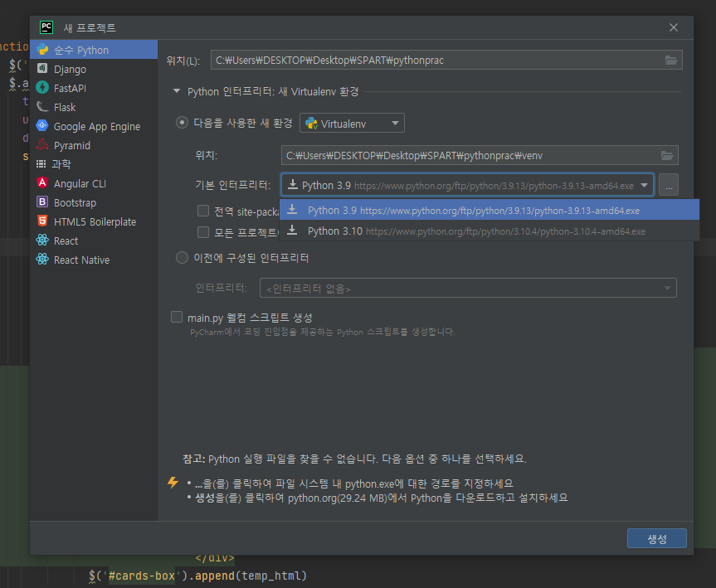
Task: Enable main.py 웰컴 스크립트 생성 checkbox
Action: (176, 317)
